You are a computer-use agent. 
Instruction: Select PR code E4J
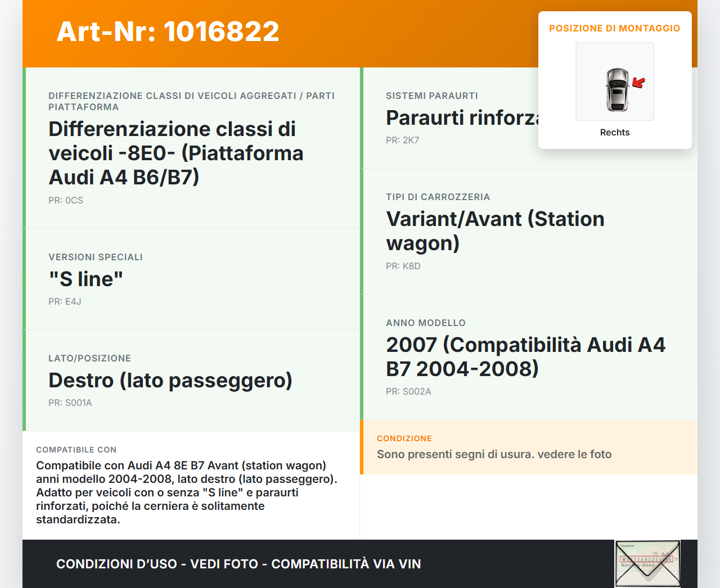click(65, 302)
